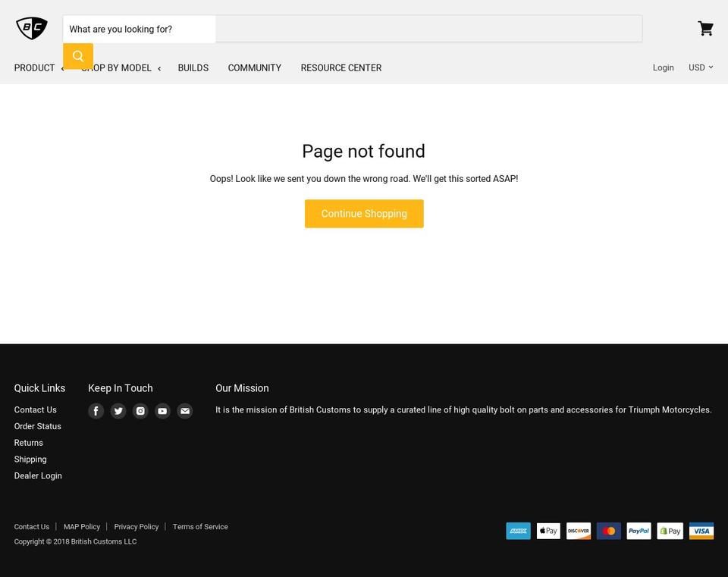Screen dimensions: 728x577
Task: Open the Instagram social icon
Action: click(140, 411)
